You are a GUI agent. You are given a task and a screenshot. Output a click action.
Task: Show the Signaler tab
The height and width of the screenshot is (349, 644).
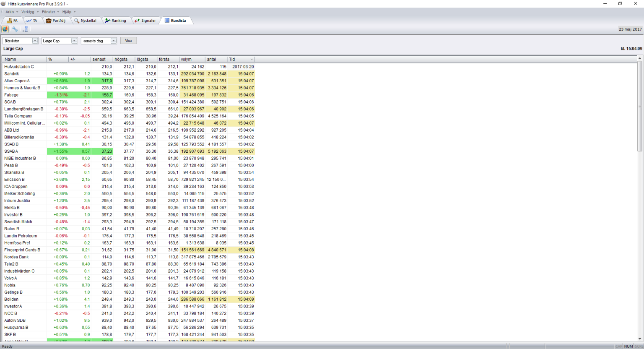click(145, 21)
